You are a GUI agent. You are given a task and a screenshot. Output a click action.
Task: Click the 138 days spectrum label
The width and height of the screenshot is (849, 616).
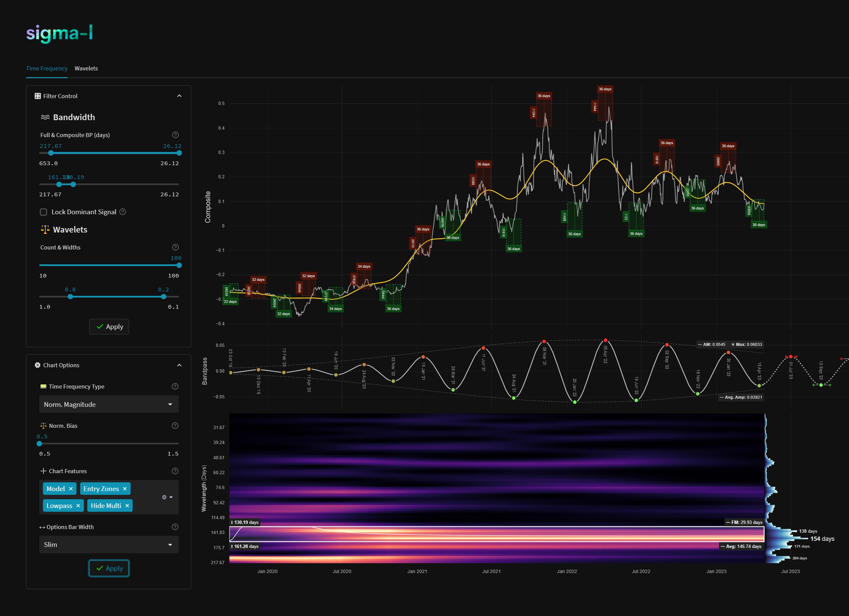pyautogui.click(x=808, y=531)
